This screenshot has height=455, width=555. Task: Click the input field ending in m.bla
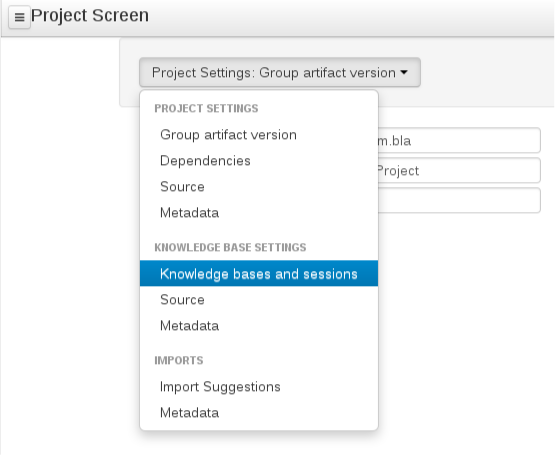459,141
